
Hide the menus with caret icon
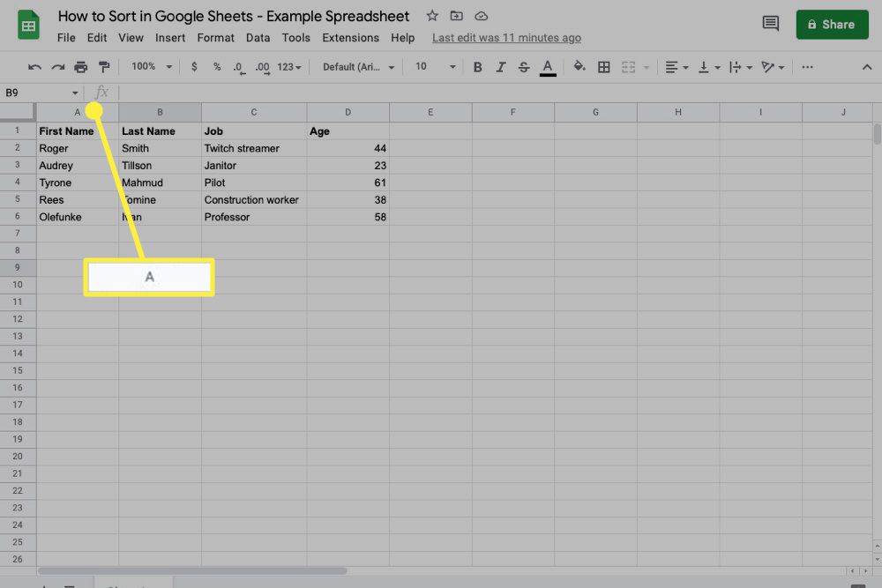[x=867, y=67]
